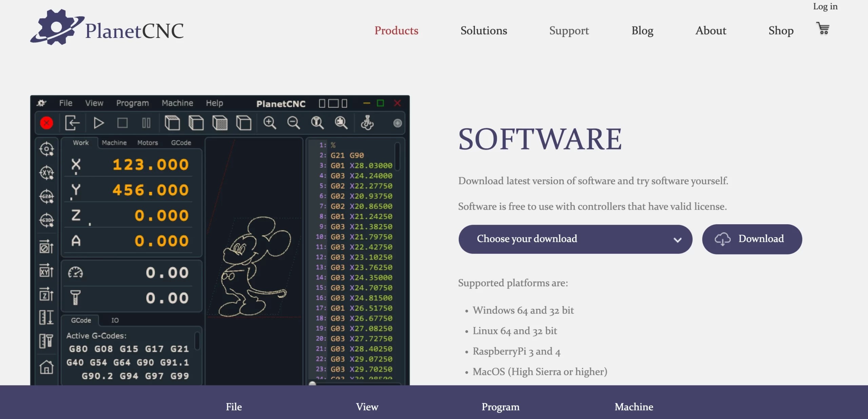Zoom in on the toolpath view
Screen dimensions: 868x419
point(270,123)
